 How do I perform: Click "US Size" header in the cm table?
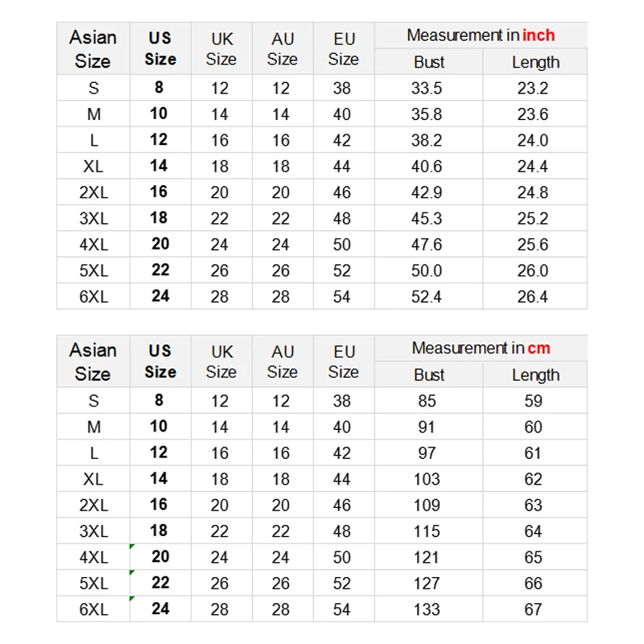point(160,361)
